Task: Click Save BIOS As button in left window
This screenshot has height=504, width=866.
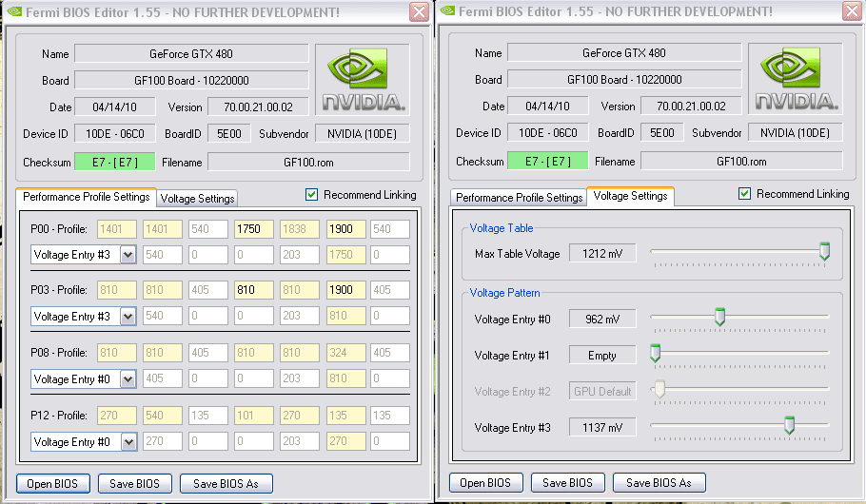Action: (226, 484)
